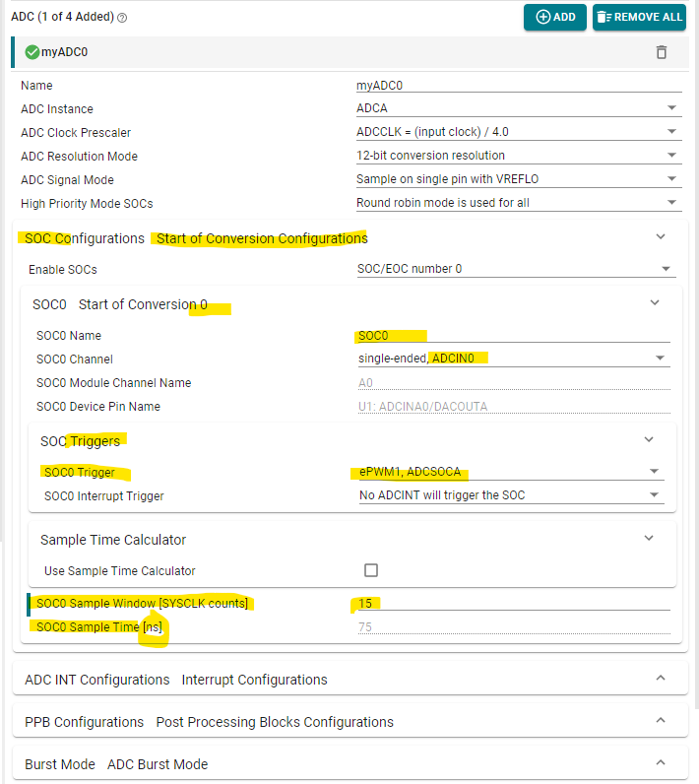Click the 'ADC Clock Prescaler' label

tap(76, 133)
